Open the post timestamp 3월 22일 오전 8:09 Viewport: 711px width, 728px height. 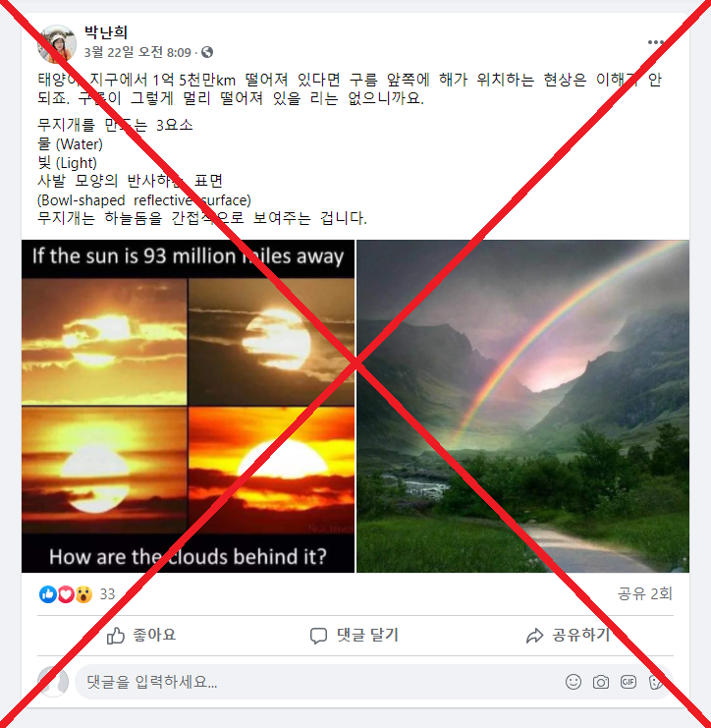point(137,52)
